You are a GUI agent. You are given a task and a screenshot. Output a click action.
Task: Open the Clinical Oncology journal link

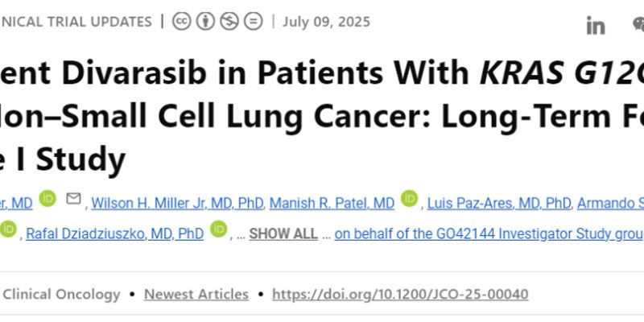coord(60,295)
